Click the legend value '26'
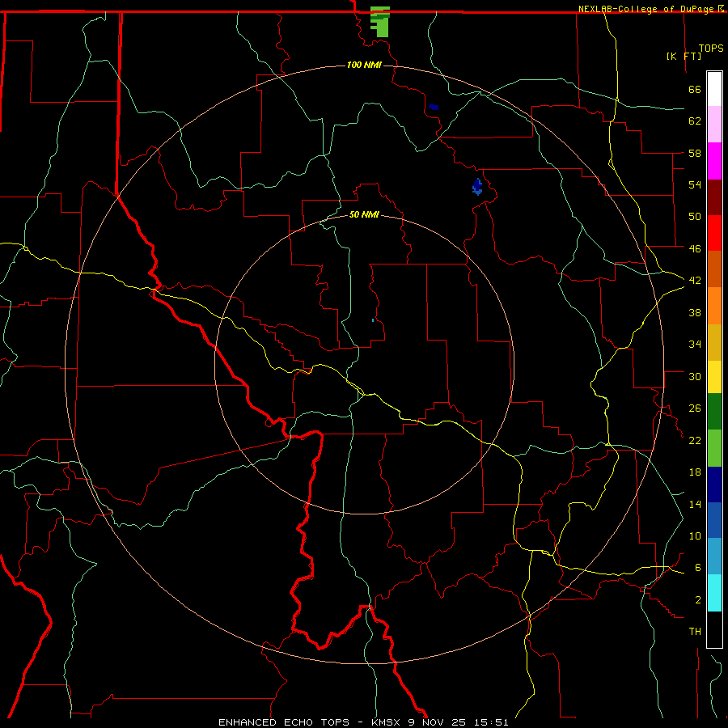728x728 pixels. coord(695,408)
